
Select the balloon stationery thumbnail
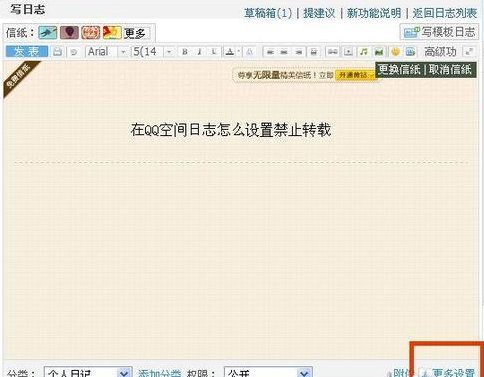tap(69, 33)
